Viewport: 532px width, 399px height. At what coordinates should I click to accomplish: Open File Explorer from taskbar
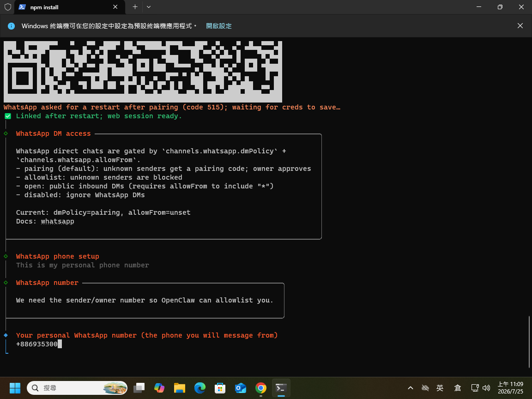180,388
